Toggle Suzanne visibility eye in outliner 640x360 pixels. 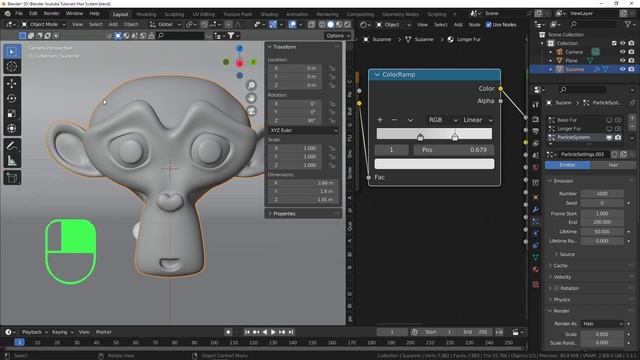coord(622,69)
